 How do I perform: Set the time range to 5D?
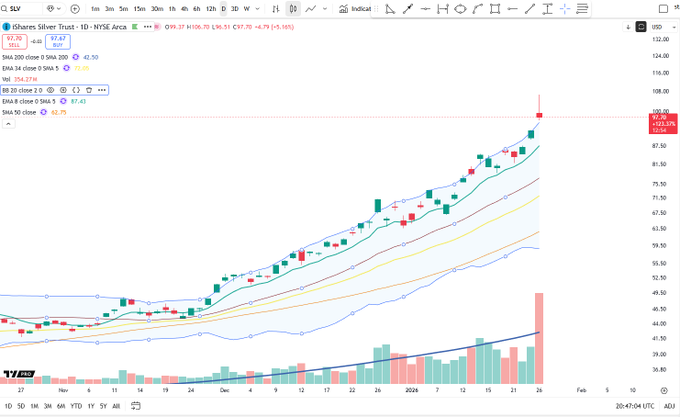click(x=21, y=406)
